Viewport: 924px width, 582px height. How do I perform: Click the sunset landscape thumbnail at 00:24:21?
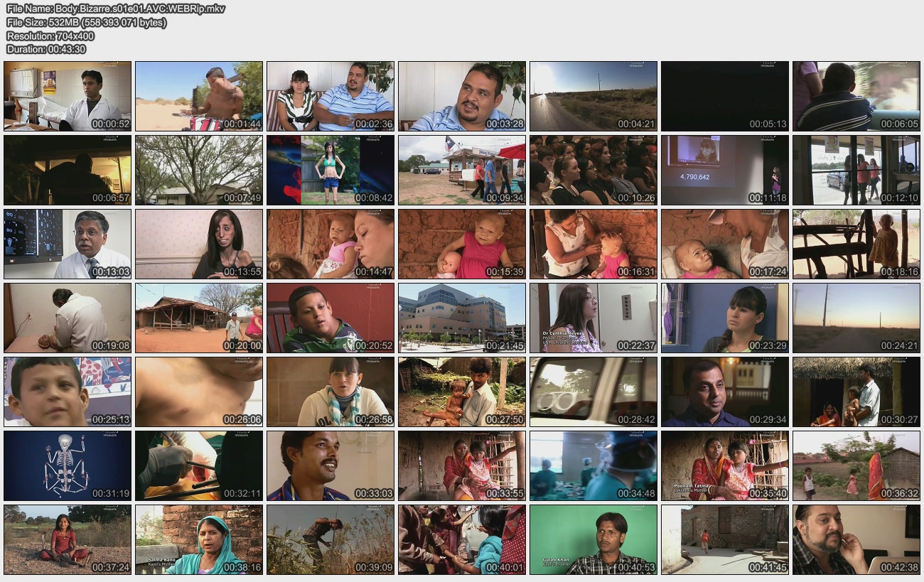pos(856,318)
